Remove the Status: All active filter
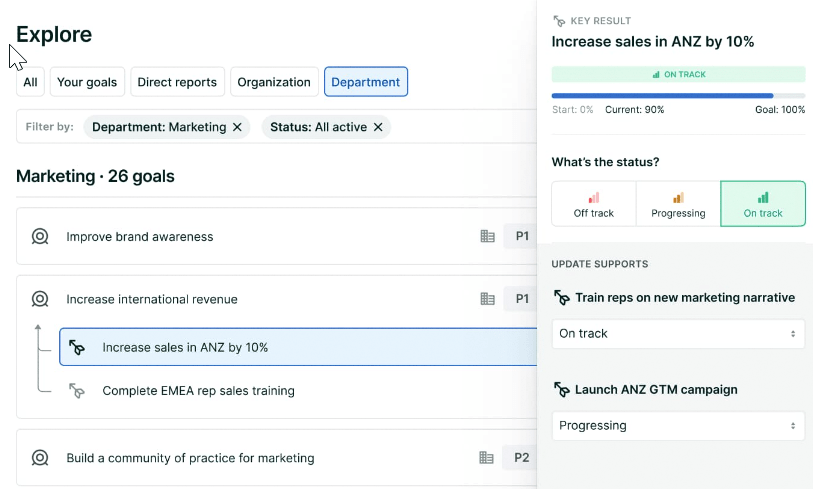The image size is (813, 489). (378, 127)
